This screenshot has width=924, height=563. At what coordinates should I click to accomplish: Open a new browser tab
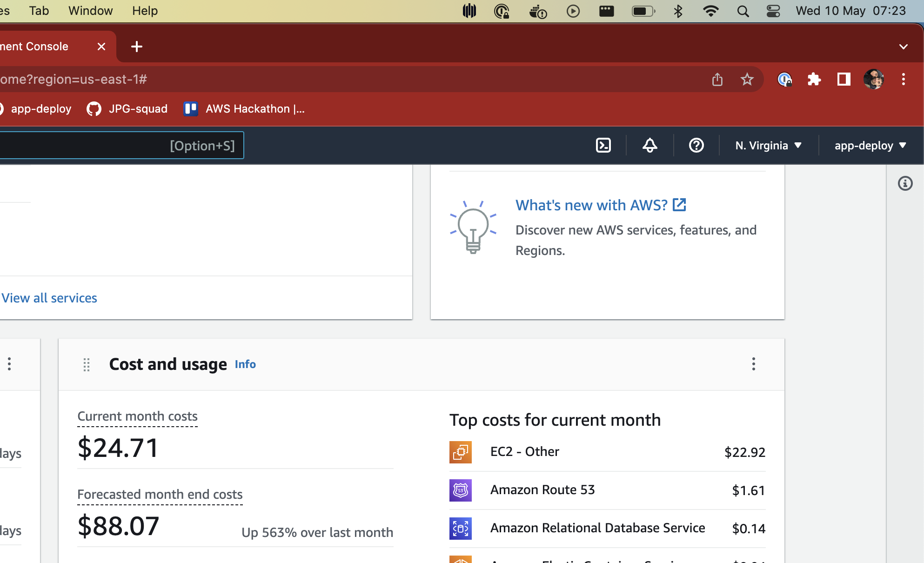(x=137, y=47)
